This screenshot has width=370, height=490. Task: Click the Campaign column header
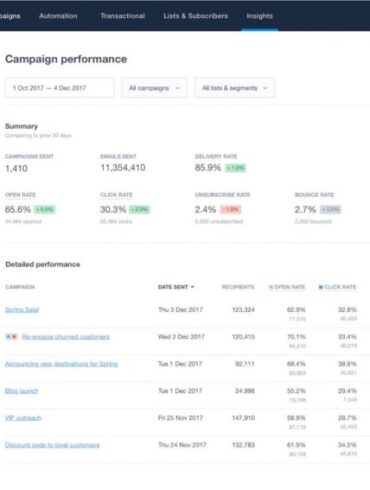[x=20, y=287]
